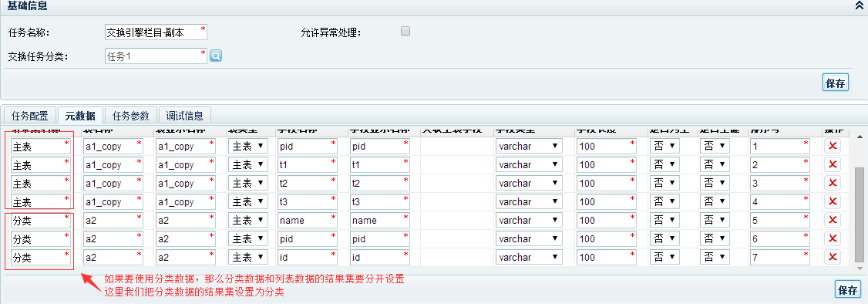Delete the t3 field row
868x304 pixels.
tap(832, 201)
